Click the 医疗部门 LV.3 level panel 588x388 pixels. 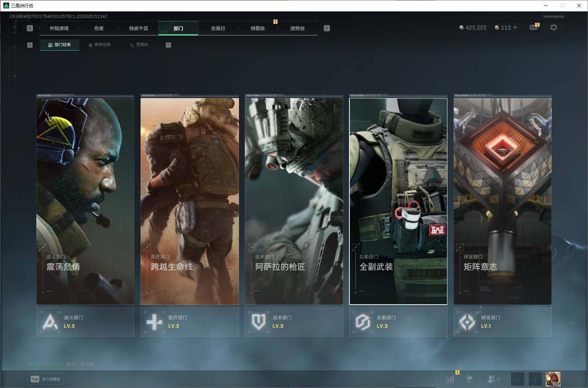pos(190,322)
